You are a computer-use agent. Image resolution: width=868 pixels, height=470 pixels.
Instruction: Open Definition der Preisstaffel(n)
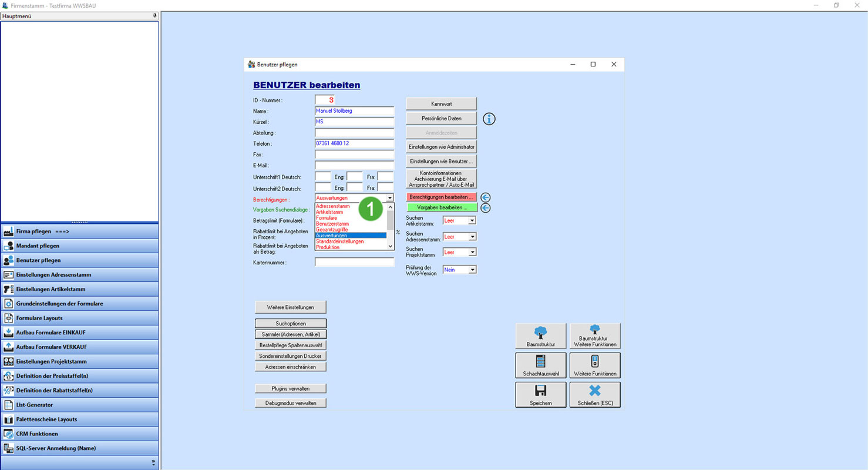click(79, 376)
